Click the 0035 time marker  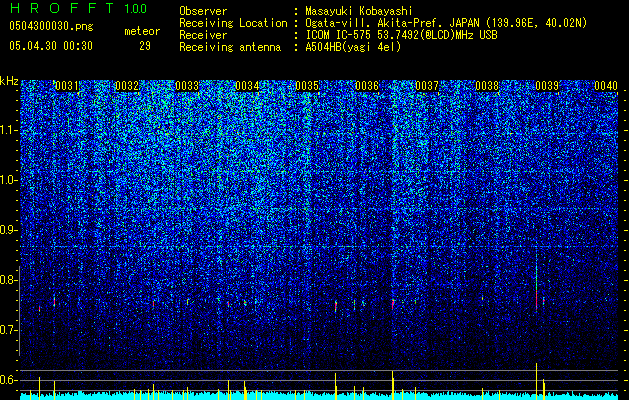click(x=307, y=86)
